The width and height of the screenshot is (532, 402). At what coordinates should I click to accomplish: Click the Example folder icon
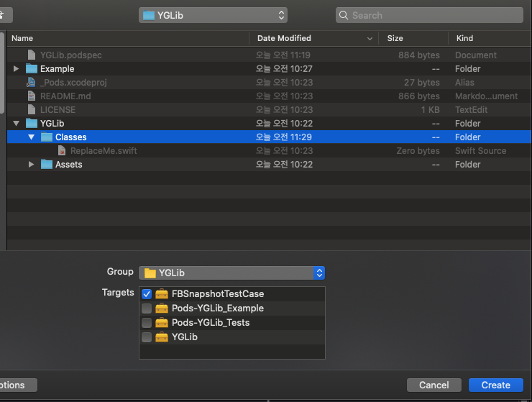tap(32, 68)
